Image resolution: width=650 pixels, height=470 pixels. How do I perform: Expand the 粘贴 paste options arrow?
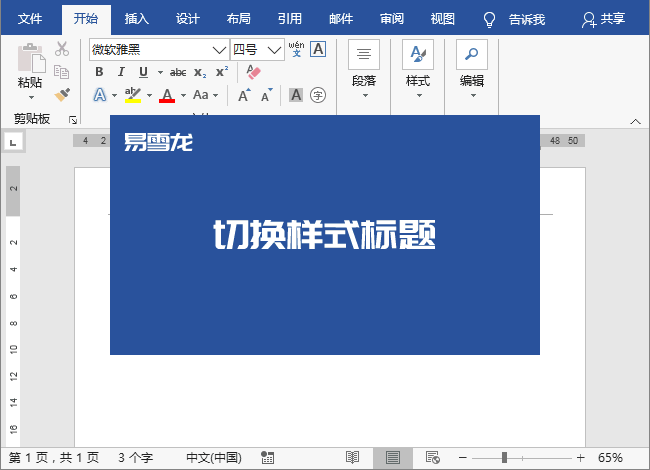point(31,98)
